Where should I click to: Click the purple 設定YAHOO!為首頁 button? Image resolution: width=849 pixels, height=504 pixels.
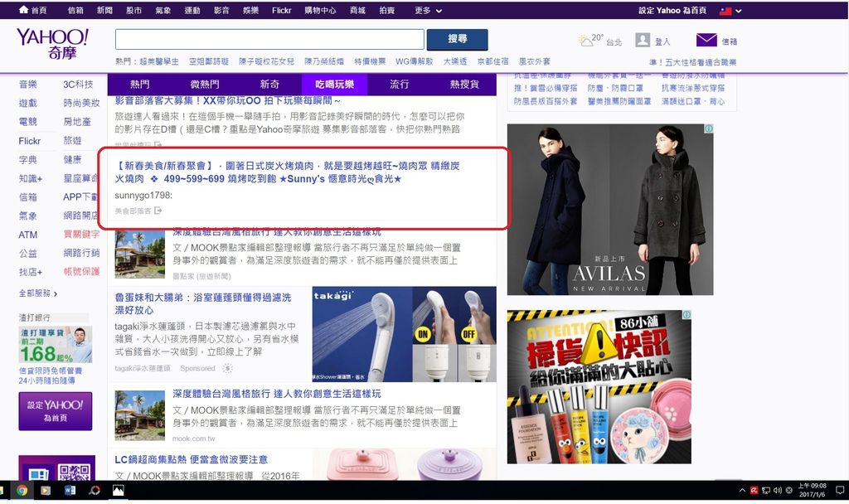click(x=56, y=411)
